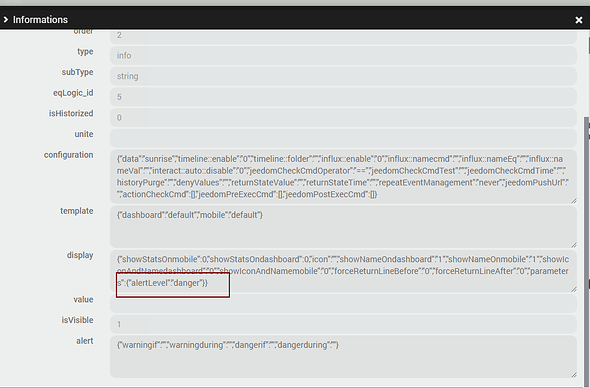Image resolution: width=590 pixels, height=388 pixels.
Task: Click the 'subType' label
Action: pos(78,72)
